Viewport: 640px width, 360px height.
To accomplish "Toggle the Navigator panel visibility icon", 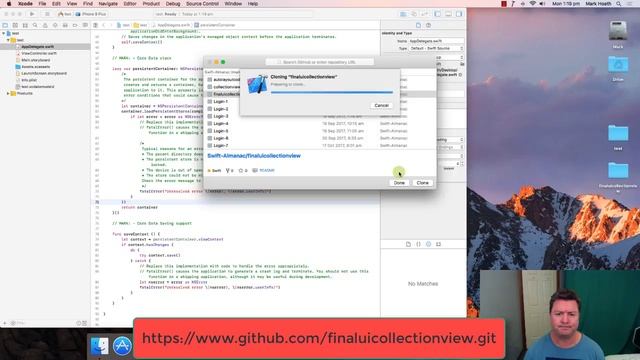I will point(438,14).
